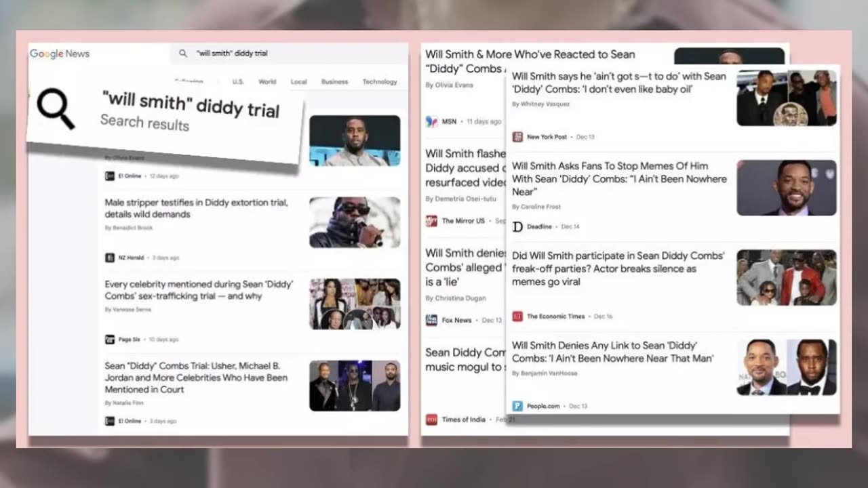Click author name 'By Natalie Finn'
Viewport: 868px width, 488px height.
pos(125,403)
